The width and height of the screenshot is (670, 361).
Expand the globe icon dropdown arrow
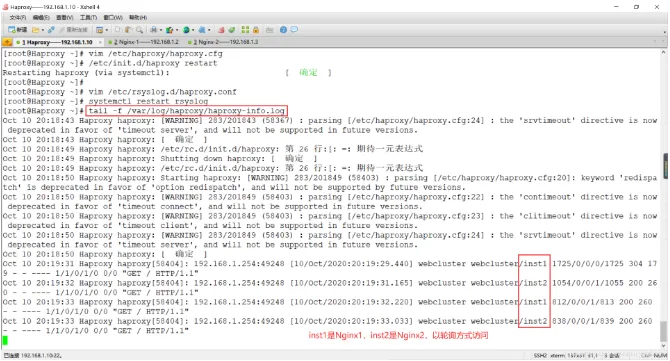pyautogui.click(x=193, y=30)
